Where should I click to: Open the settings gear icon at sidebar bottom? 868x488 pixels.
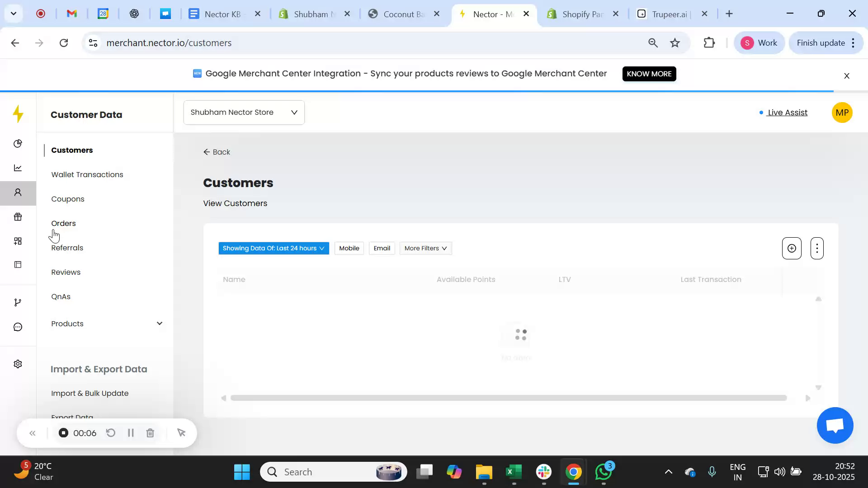[x=18, y=364]
